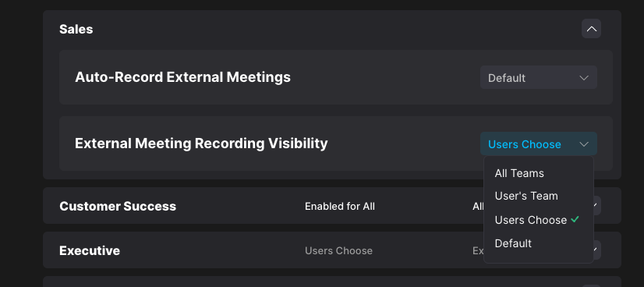Open the Auto-Record External Meetings Default dropdown
This screenshot has width=644, height=287.
539,78
